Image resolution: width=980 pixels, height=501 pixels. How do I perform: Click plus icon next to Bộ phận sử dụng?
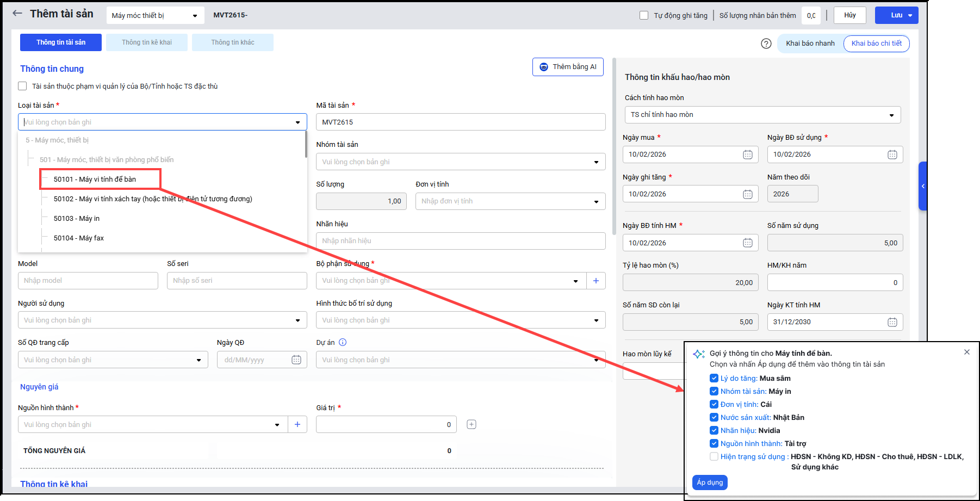pos(596,281)
